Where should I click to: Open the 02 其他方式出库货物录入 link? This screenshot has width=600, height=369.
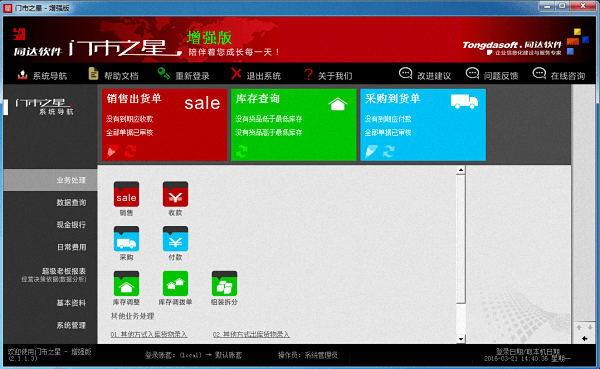tap(251, 335)
